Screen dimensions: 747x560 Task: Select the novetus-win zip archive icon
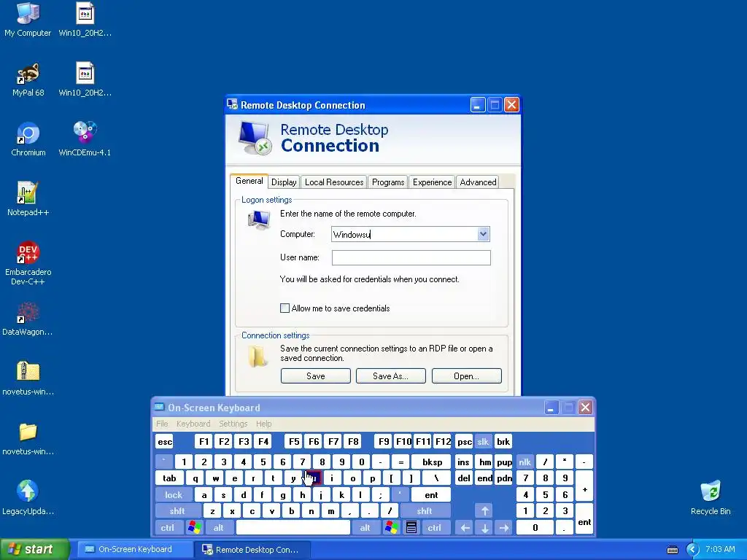28,378
